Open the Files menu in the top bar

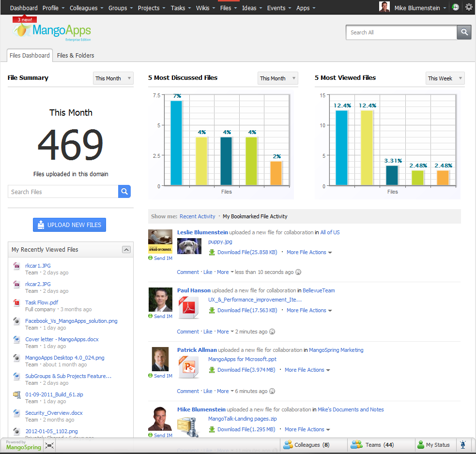(x=228, y=8)
